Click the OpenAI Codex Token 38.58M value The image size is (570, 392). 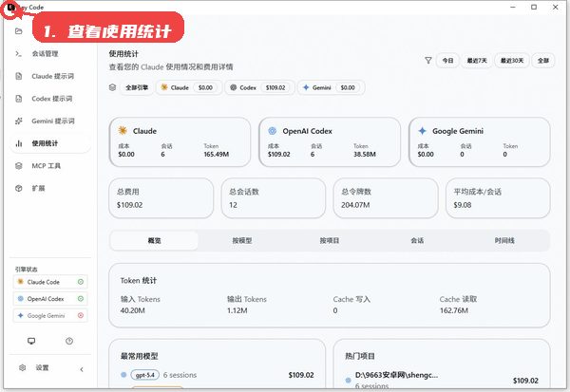[365, 155]
